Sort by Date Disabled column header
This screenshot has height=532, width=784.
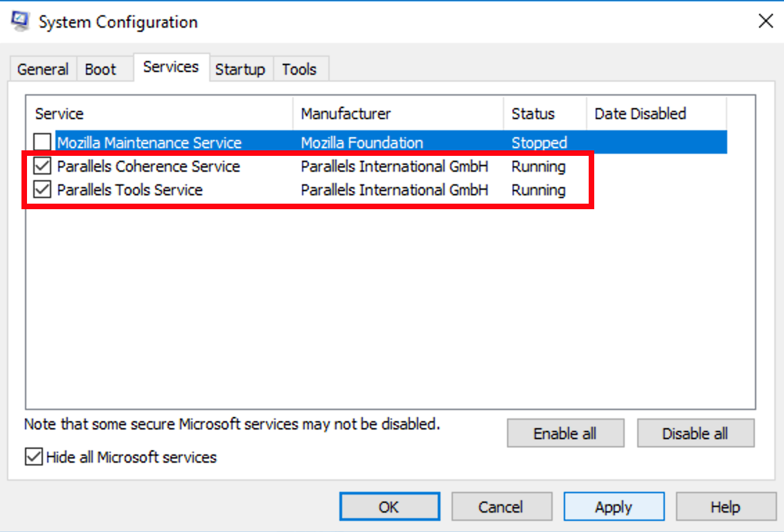tap(655, 114)
